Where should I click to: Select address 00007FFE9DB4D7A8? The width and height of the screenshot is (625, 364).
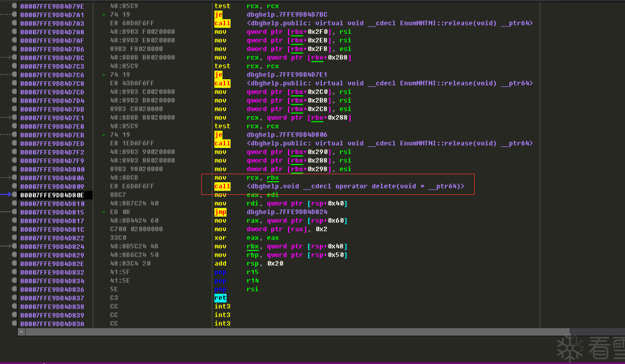click(52, 32)
